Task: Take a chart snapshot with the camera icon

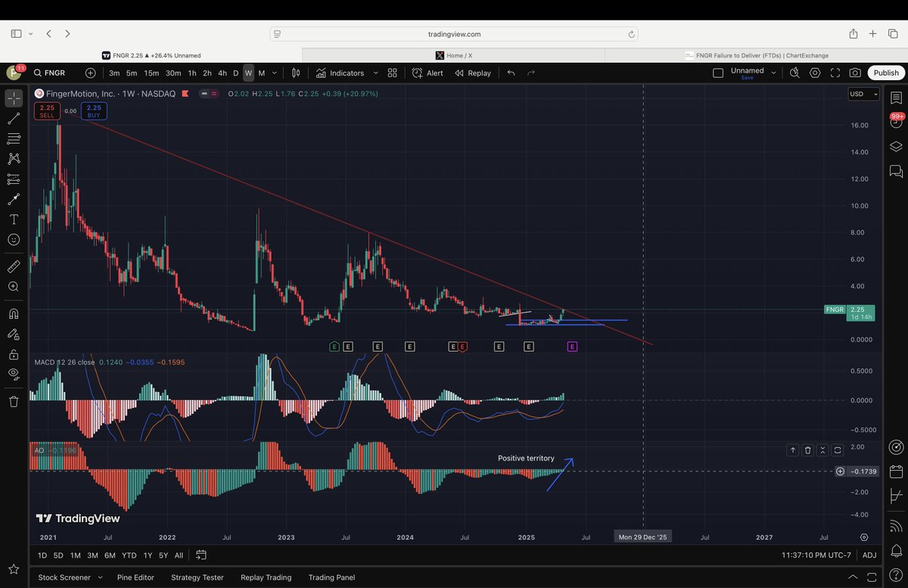Action: pyautogui.click(x=854, y=73)
